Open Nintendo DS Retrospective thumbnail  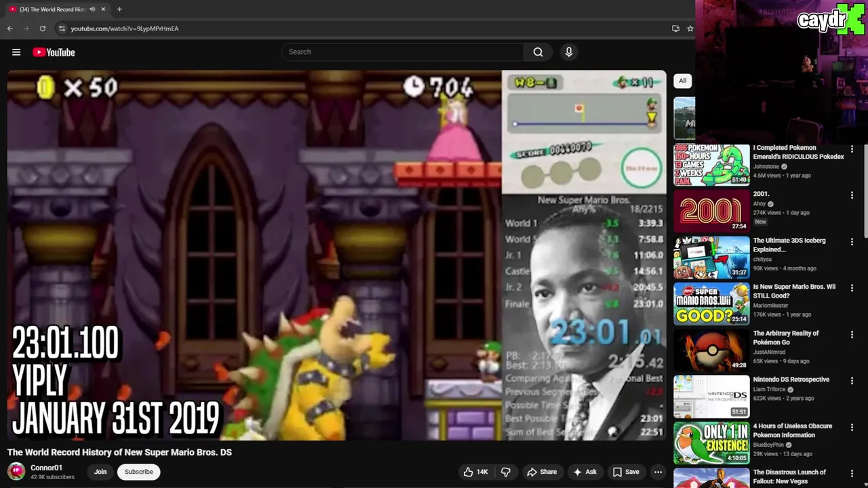[x=711, y=396]
